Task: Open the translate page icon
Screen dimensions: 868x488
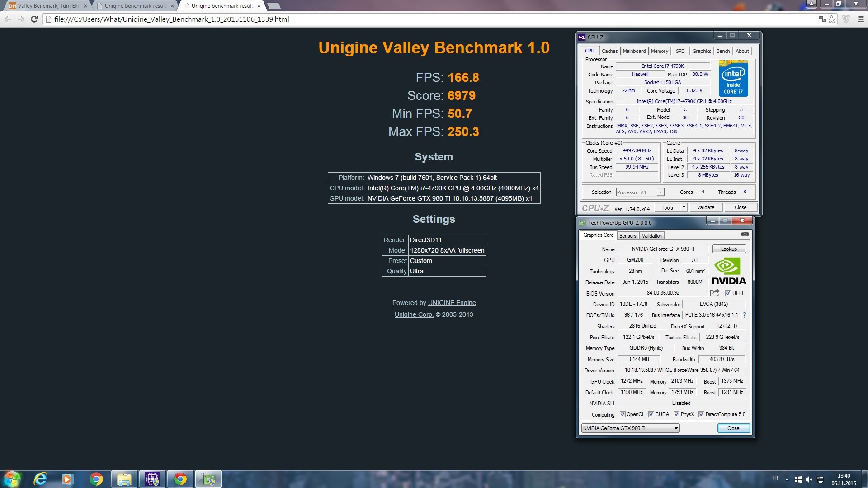Action: [x=822, y=19]
